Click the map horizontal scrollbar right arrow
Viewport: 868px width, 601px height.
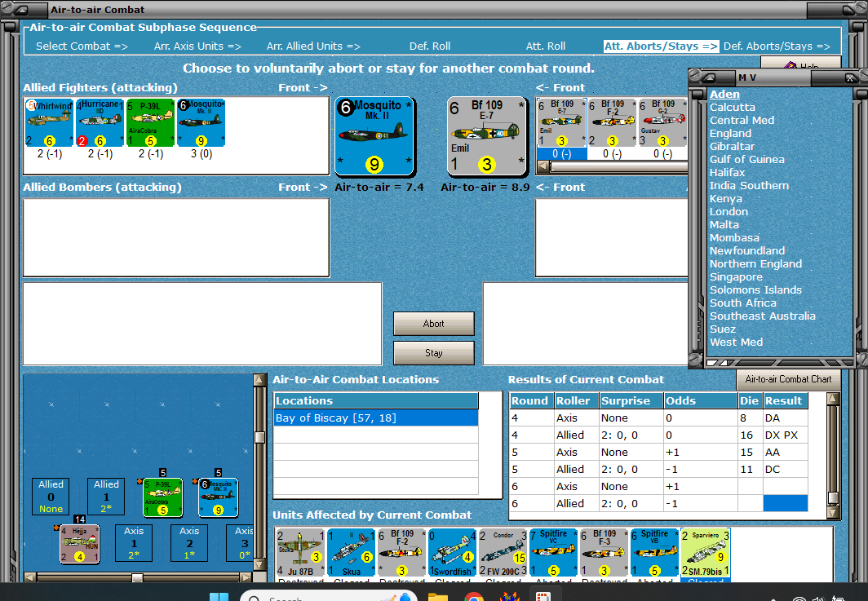tap(246, 577)
